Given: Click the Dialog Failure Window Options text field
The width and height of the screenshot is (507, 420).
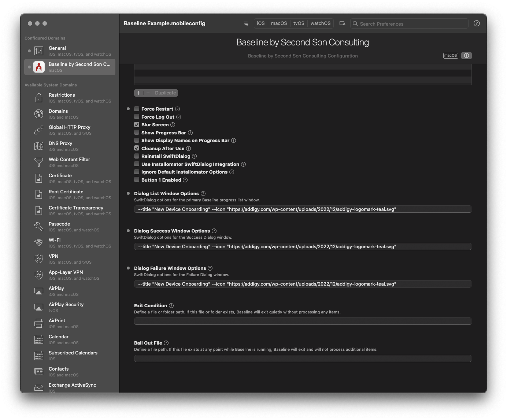Looking at the screenshot, I should tap(303, 284).
